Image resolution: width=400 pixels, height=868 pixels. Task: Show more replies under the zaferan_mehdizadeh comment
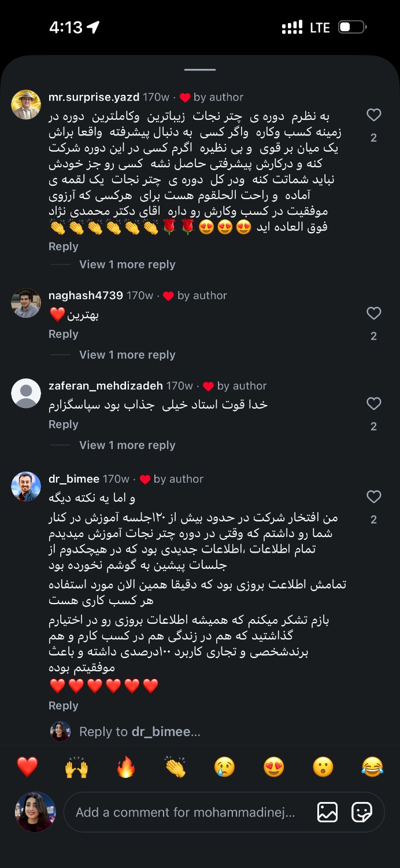click(x=127, y=445)
